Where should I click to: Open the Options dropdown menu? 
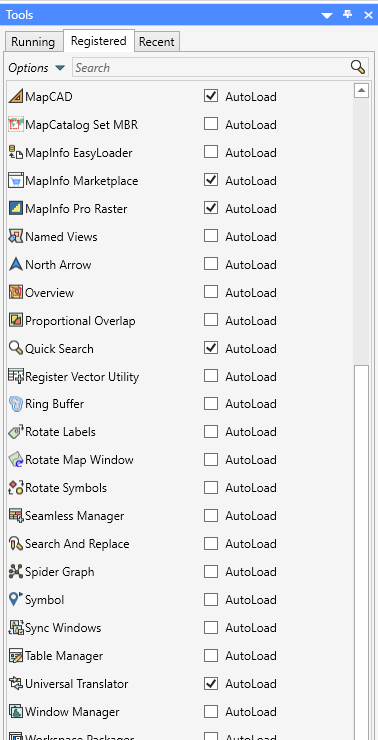click(x=36, y=68)
